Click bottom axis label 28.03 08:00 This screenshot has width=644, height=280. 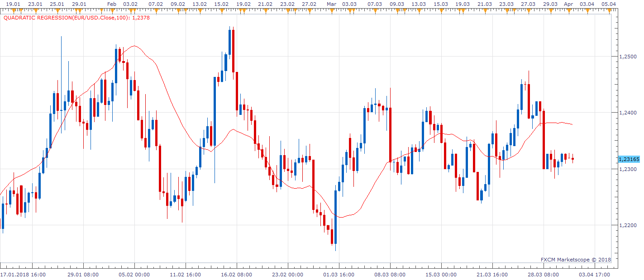pos(544,275)
